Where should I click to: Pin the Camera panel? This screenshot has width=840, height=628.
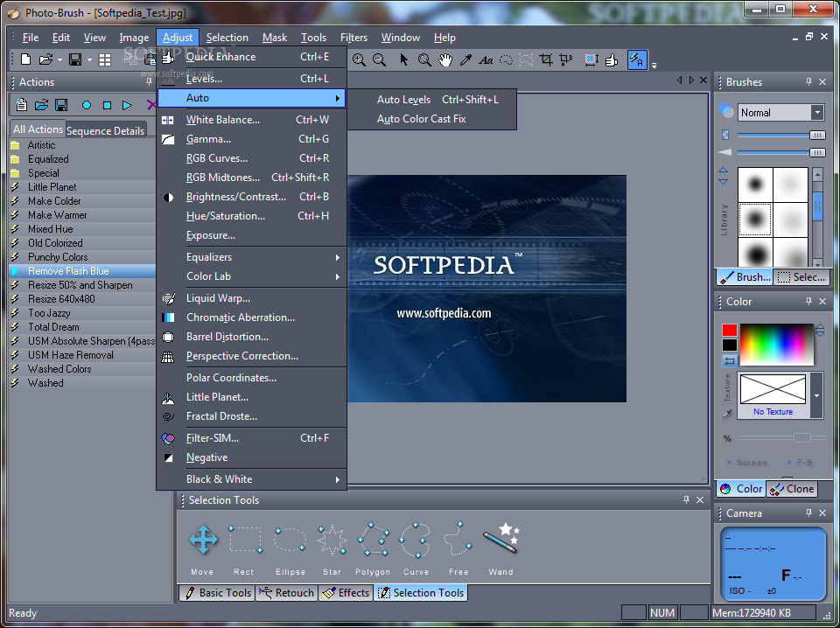point(808,513)
